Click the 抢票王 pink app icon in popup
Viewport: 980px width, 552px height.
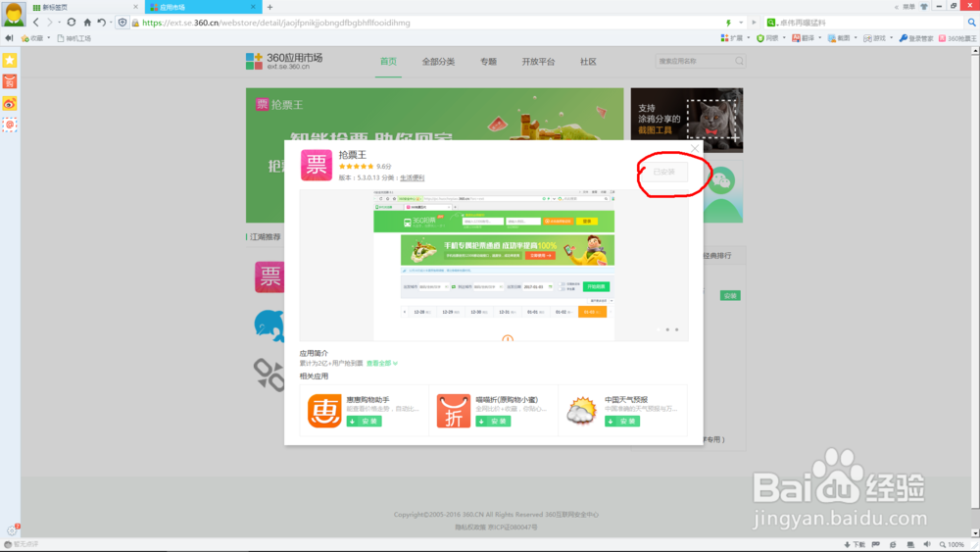(317, 165)
